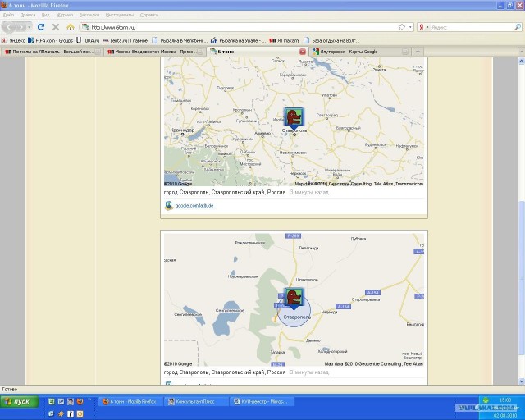This screenshot has height=420, width=525.
Task: Click the Stop loading X icon
Action: 56,27
